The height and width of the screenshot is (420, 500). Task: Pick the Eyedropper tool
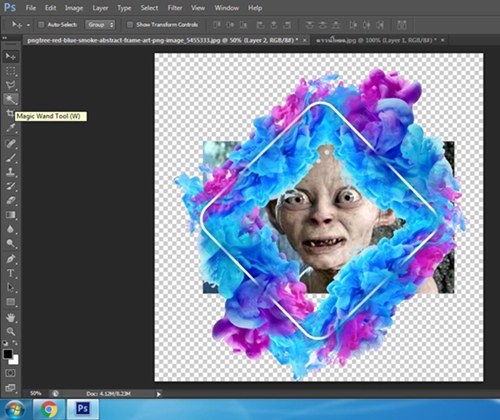click(10, 128)
